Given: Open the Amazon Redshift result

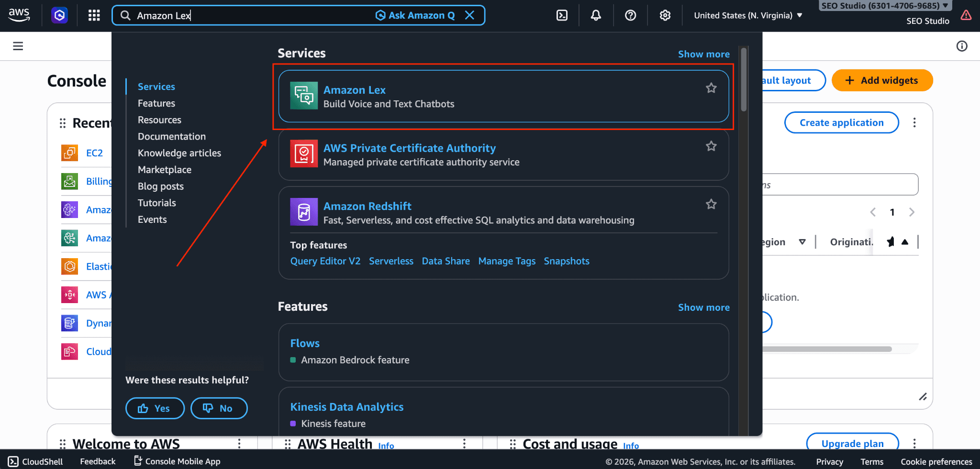Looking at the screenshot, I should click(x=367, y=206).
